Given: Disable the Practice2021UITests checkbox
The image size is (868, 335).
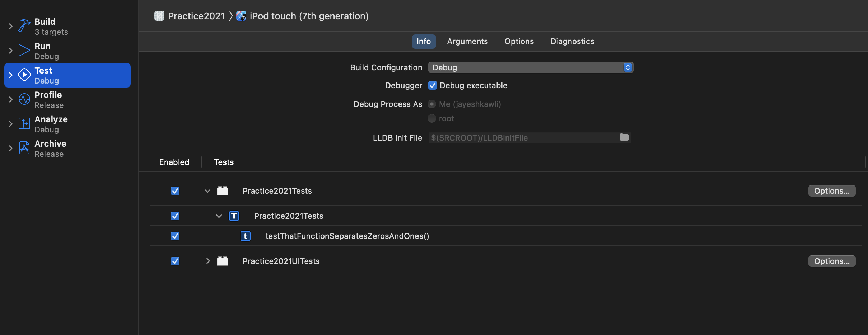Looking at the screenshot, I should coord(175,261).
